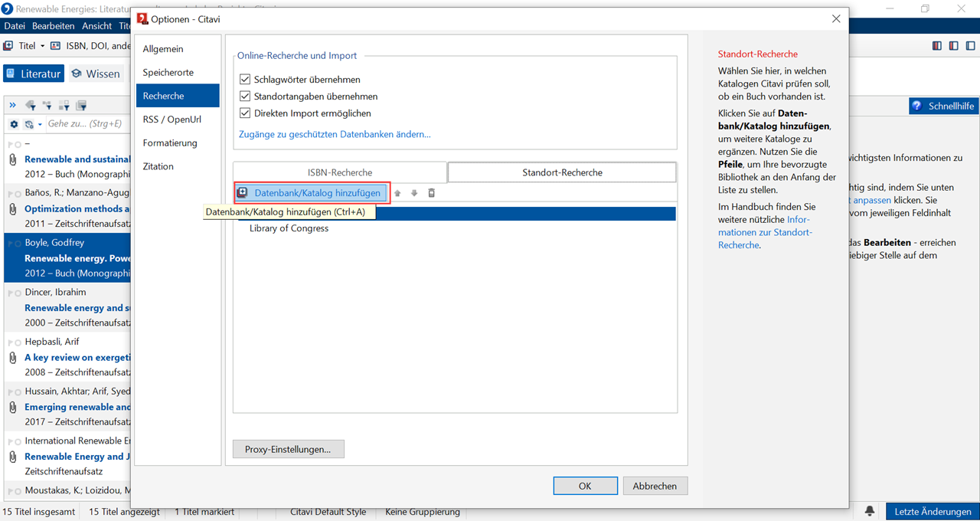Switch to the ISBN-Recherche tab
980x521 pixels.
(340, 172)
